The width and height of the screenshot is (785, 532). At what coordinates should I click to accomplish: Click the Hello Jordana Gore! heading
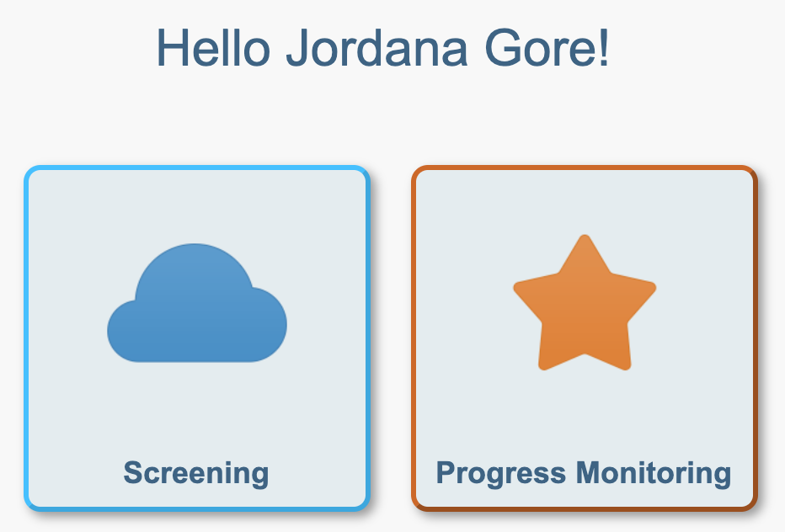(383, 47)
